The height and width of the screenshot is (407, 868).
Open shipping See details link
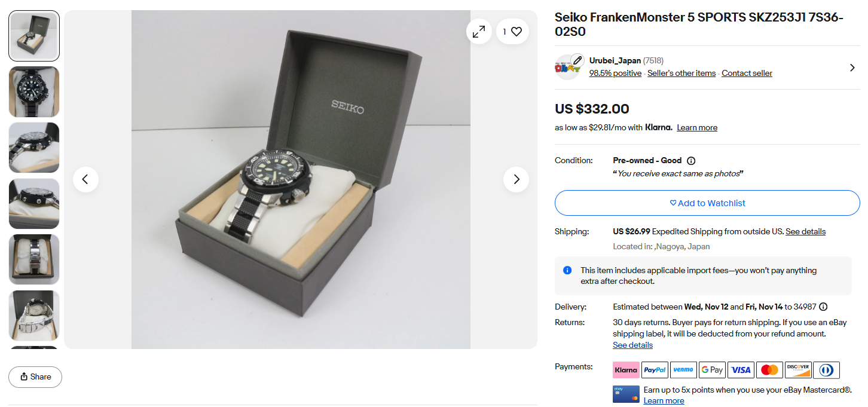(x=805, y=232)
